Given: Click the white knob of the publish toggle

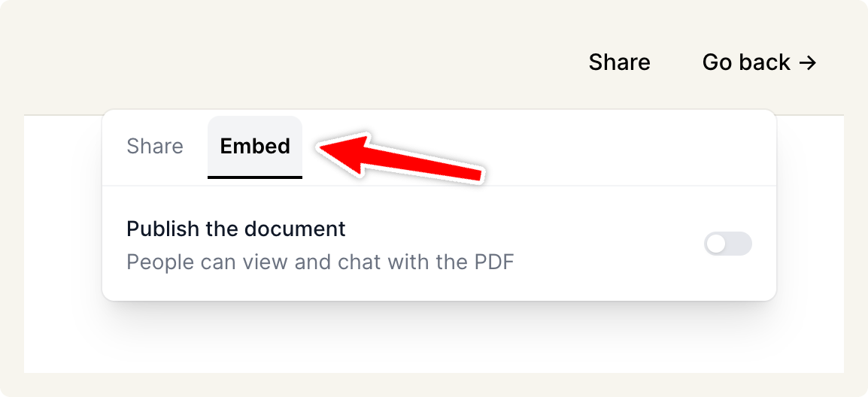Looking at the screenshot, I should coord(717,244).
